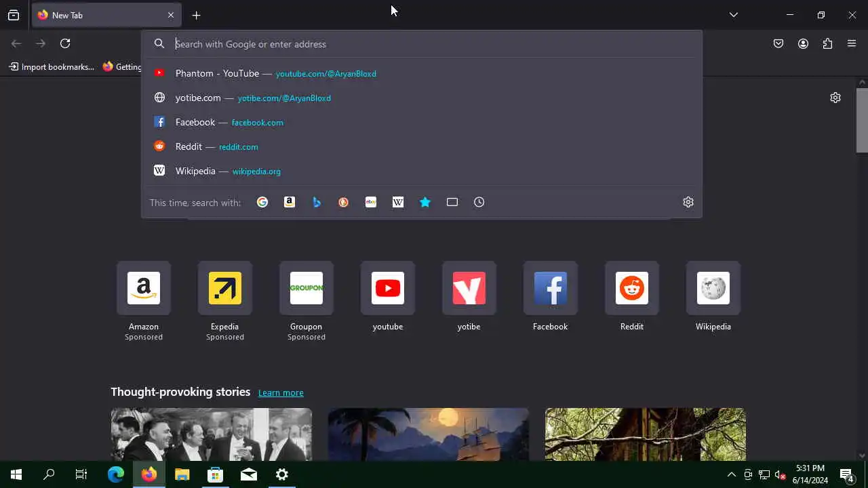Search this time with Wikipedia icon
This screenshot has height=488, width=868.
pyautogui.click(x=398, y=202)
